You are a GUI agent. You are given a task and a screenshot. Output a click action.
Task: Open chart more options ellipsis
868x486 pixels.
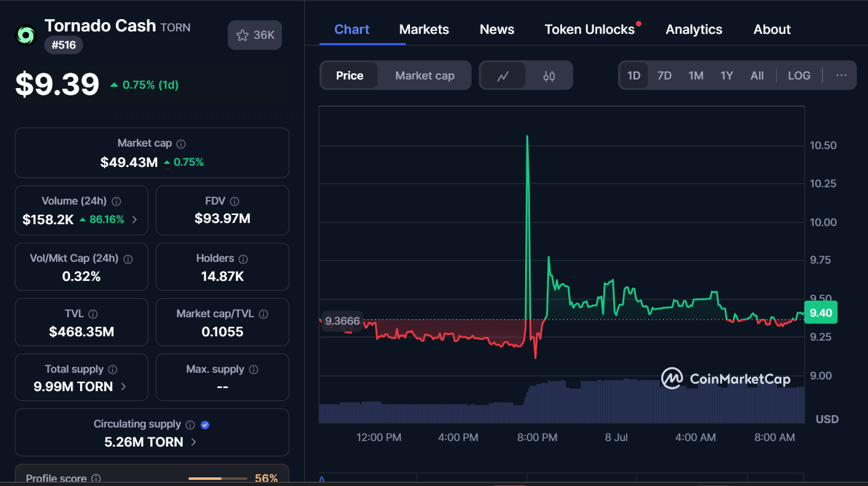pyautogui.click(x=842, y=76)
